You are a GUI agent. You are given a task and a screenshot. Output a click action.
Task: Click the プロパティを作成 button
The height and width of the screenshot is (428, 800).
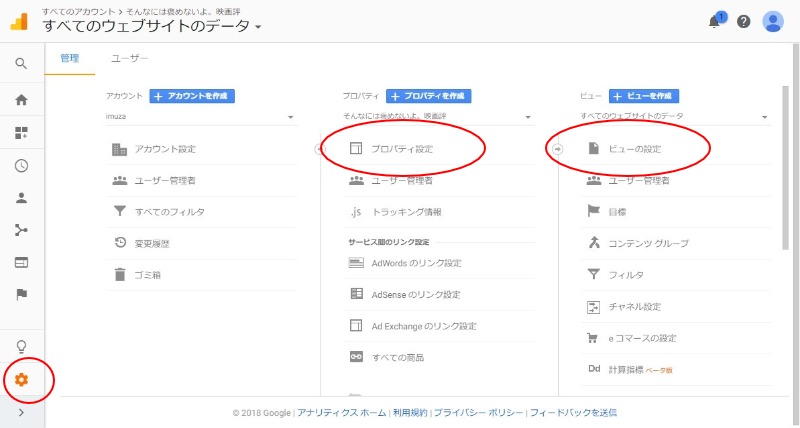tap(428, 96)
